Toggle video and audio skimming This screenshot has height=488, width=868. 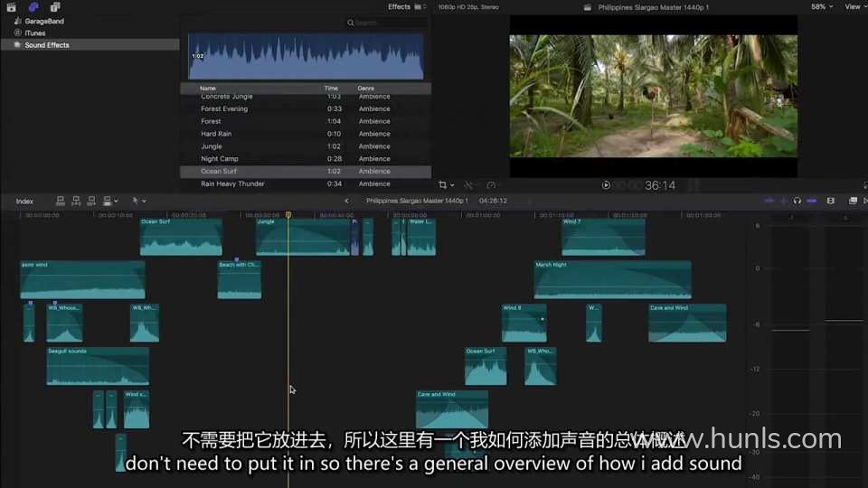coord(769,201)
